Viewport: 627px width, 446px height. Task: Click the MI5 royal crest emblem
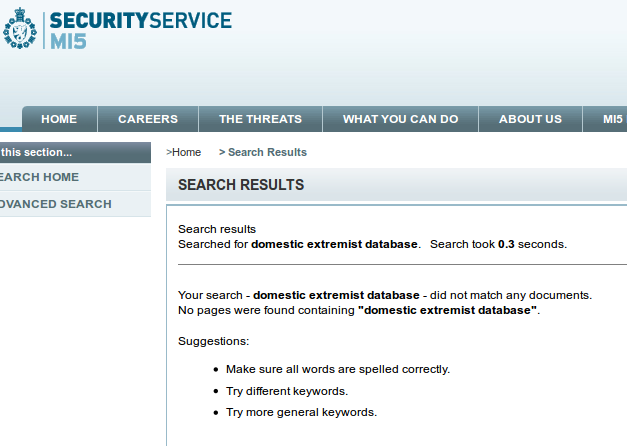point(19,29)
